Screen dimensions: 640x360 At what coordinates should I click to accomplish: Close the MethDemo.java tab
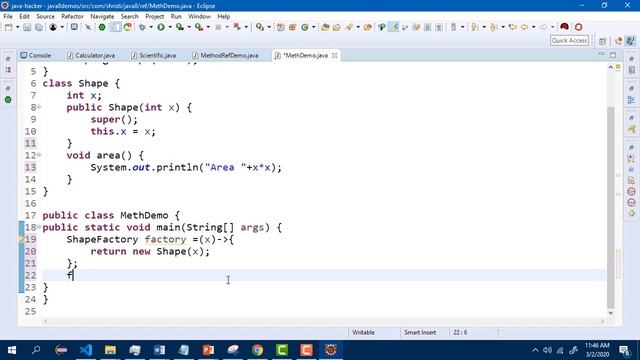(335, 56)
